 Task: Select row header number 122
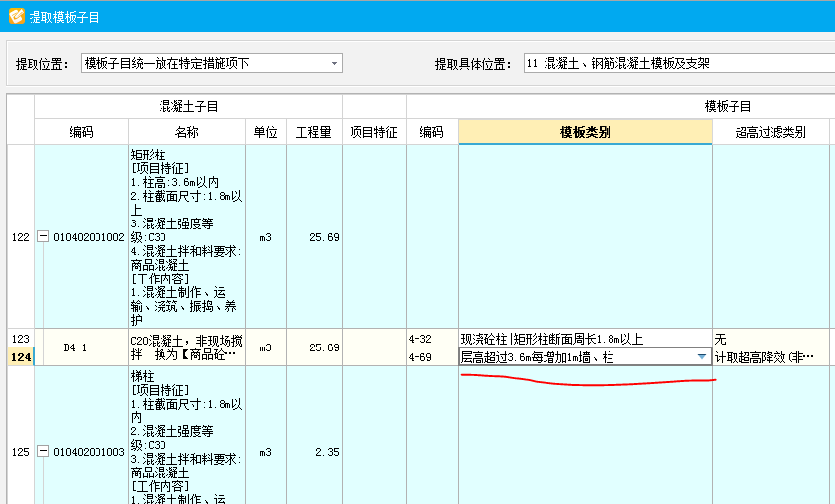21,237
